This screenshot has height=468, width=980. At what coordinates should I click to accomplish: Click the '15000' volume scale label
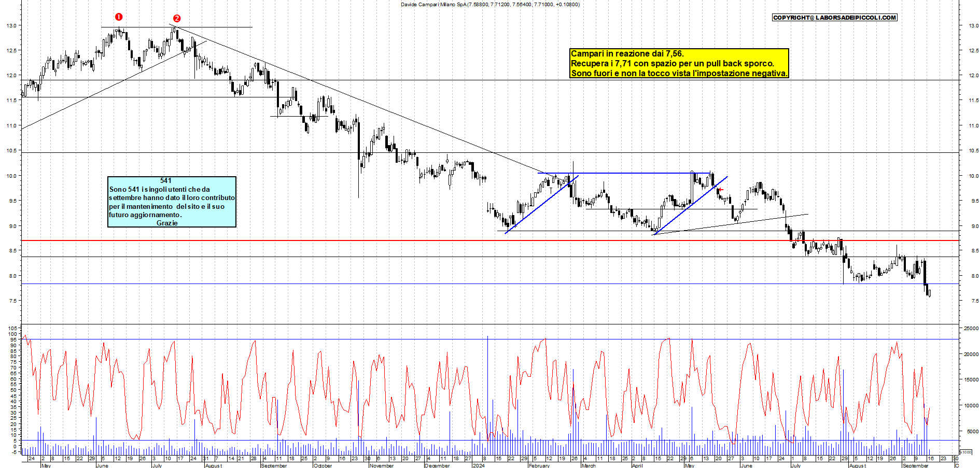click(971, 380)
